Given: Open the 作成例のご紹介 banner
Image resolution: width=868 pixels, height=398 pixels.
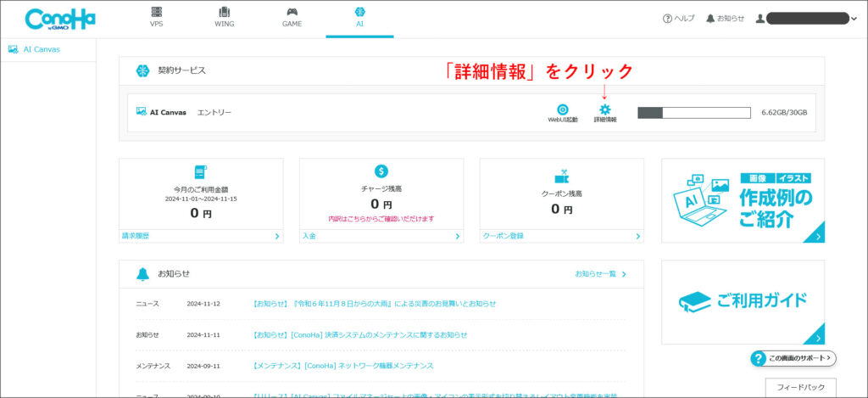Looking at the screenshot, I should [743, 200].
